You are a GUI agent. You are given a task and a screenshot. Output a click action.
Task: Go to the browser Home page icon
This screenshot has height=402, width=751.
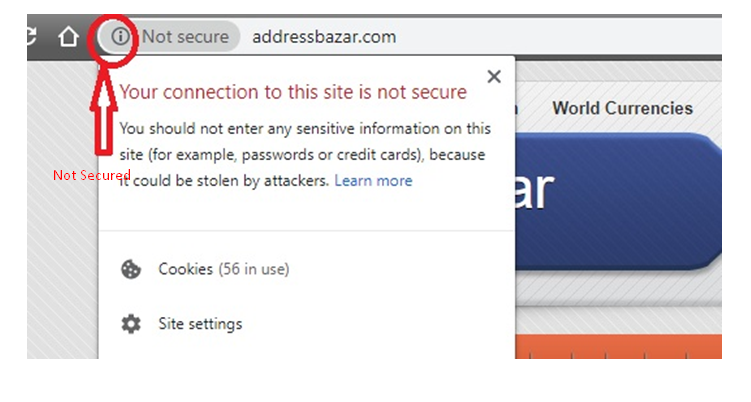pos(68,38)
